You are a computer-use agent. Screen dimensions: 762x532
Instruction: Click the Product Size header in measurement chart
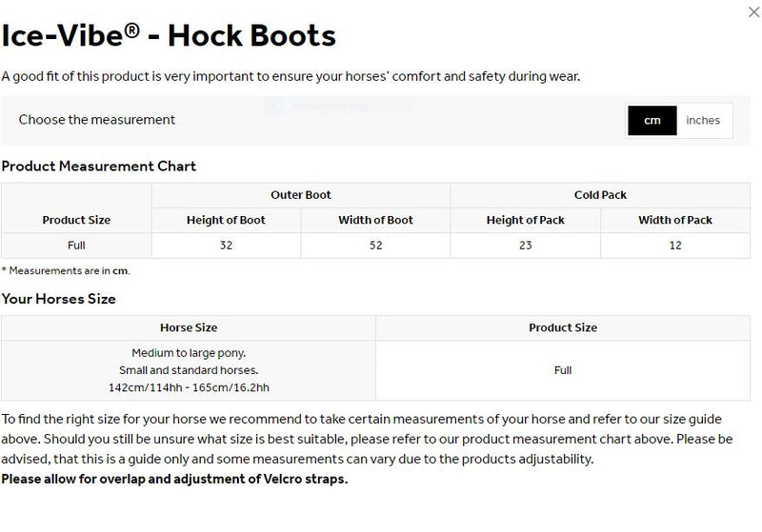pyautogui.click(x=76, y=220)
